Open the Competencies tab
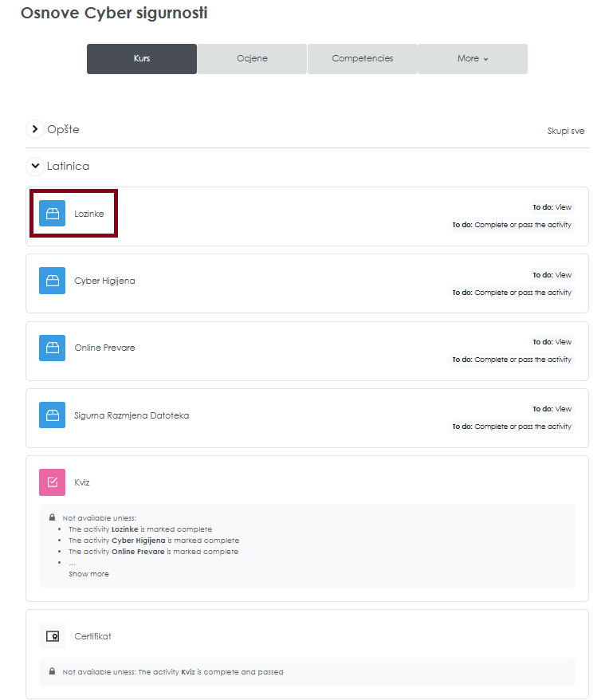 (362, 59)
